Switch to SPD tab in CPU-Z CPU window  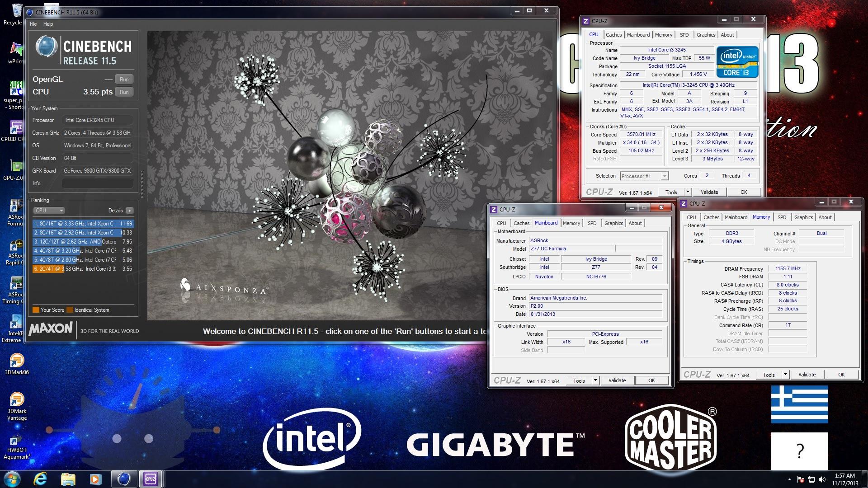[684, 35]
